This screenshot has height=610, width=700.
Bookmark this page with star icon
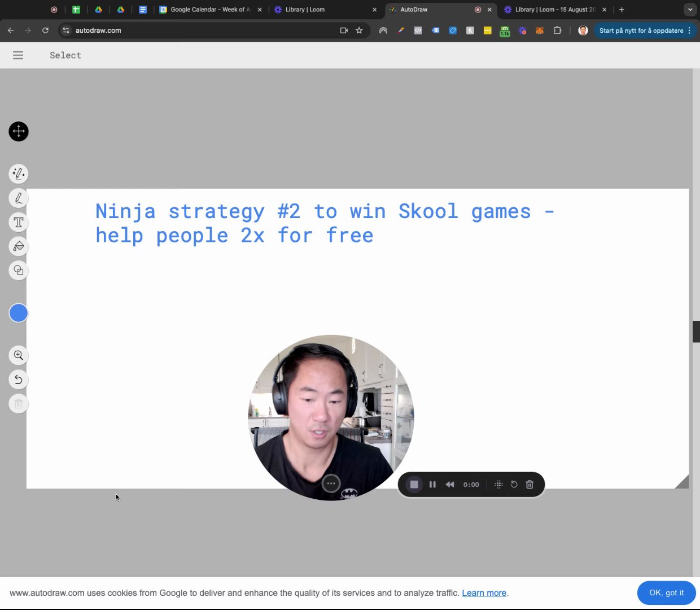click(359, 30)
